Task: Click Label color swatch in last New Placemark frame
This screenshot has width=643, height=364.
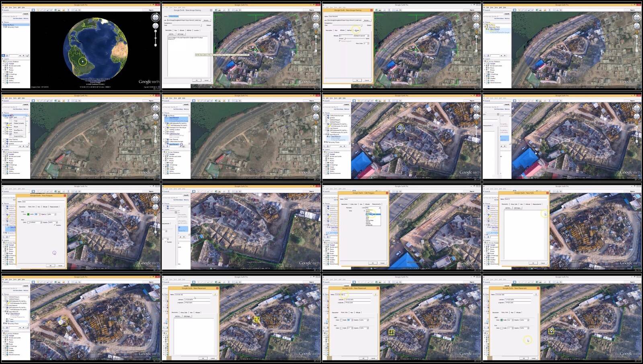Action: [x=502, y=320]
